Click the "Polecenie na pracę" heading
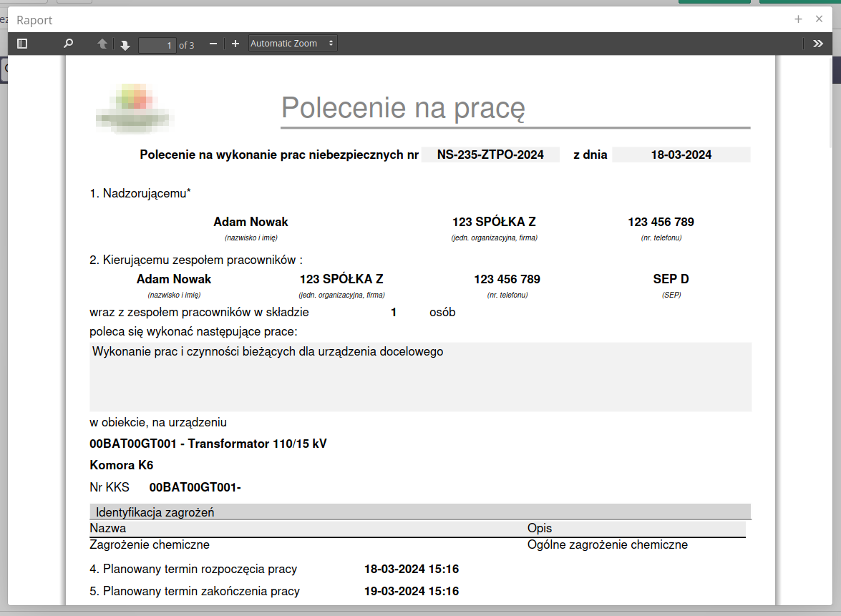Screen dimensions: 841x616 (x=403, y=108)
